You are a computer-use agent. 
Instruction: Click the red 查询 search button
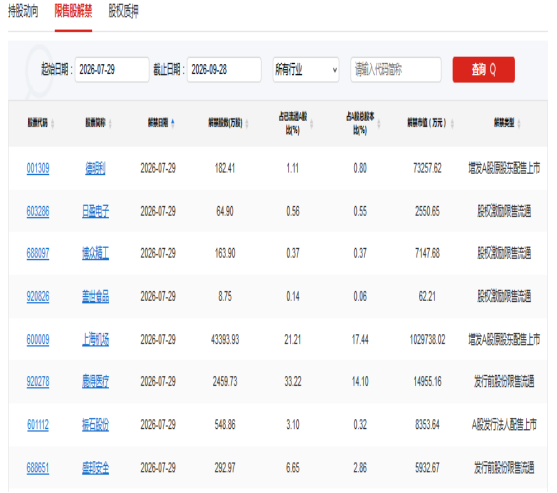[x=483, y=70]
